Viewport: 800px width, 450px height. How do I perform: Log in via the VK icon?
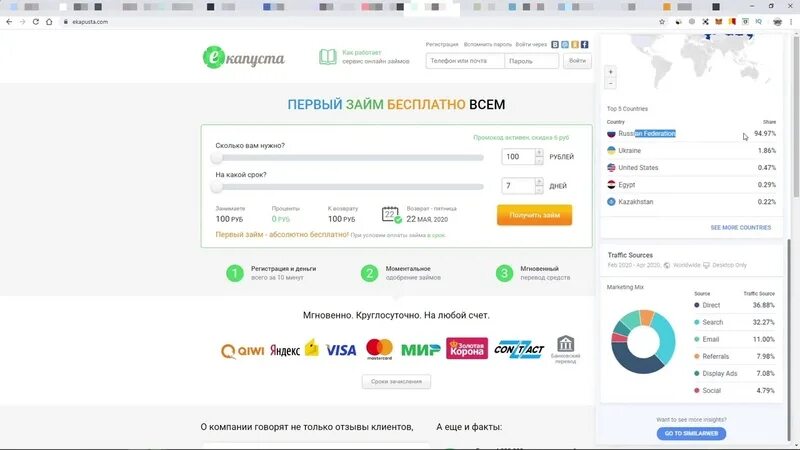[555, 44]
